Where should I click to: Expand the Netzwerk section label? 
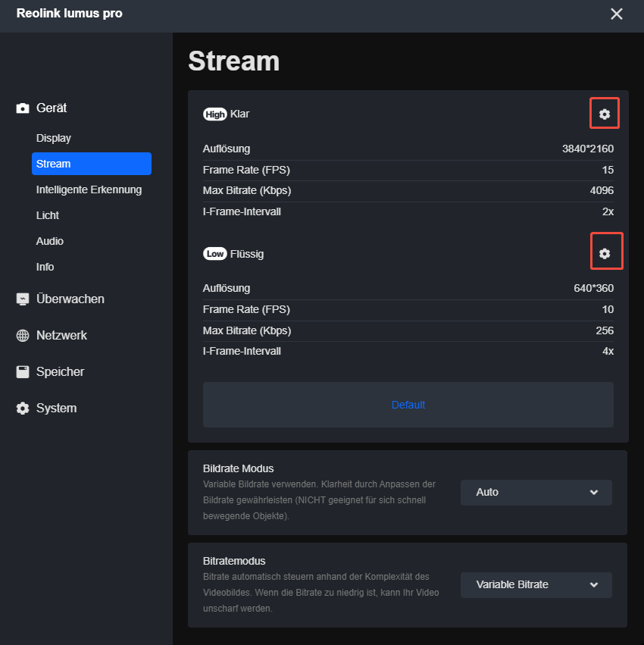click(x=61, y=335)
